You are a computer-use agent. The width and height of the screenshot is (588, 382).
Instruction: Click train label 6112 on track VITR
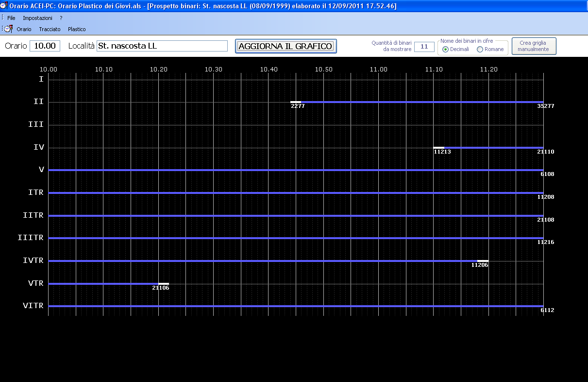click(x=547, y=310)
